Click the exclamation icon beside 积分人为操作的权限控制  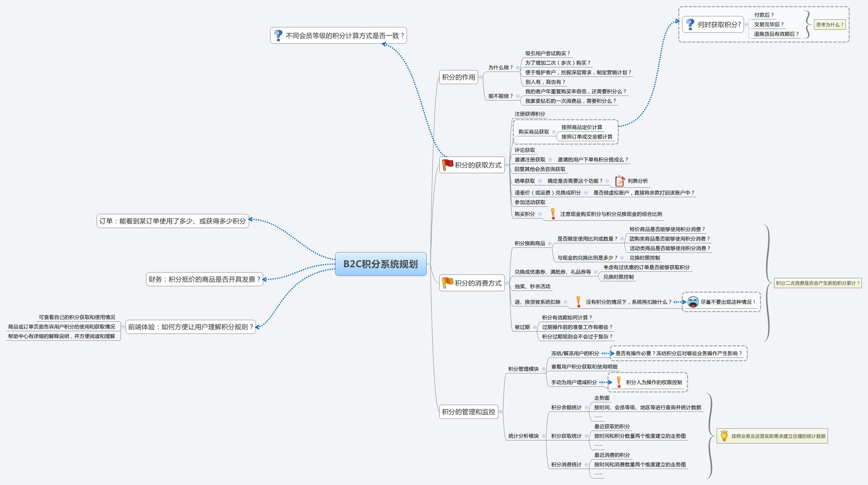pos(619,382)
